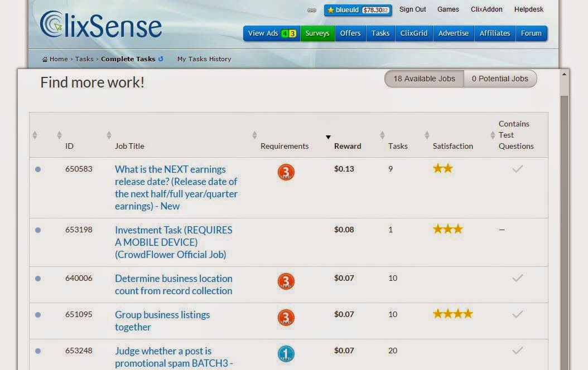The height and width of the screenshot is (370, 588).
Task: Open 'Determine business location count' job
Action: pos(173,285)
